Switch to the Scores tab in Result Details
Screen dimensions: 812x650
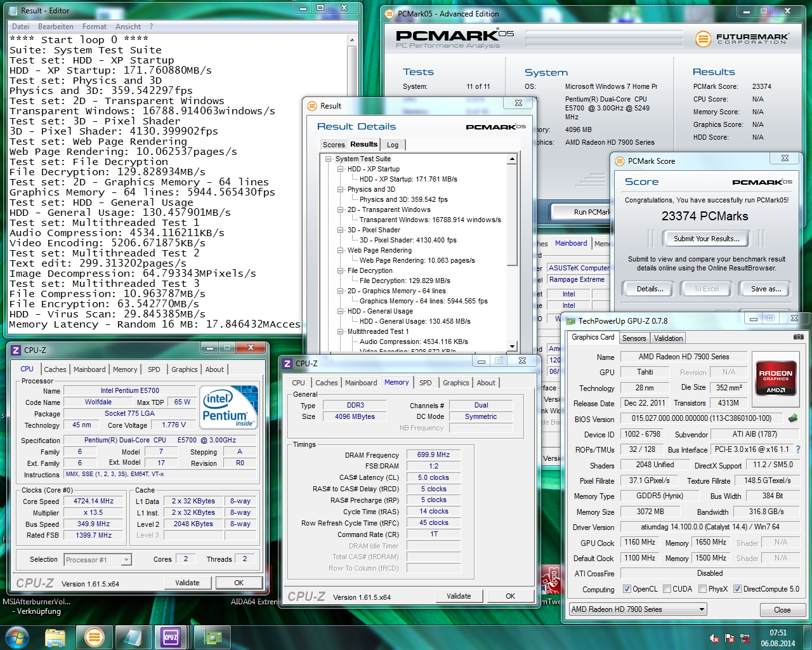[334, 145]
